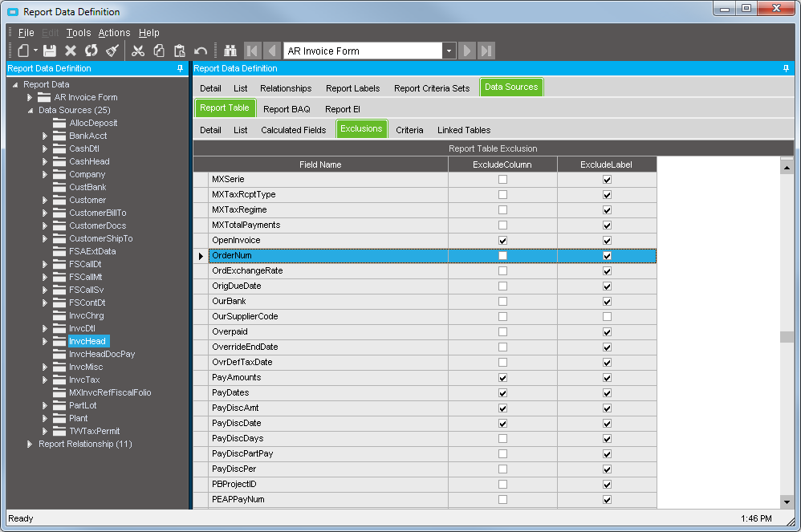Collapse the Report Data root node

15,85
